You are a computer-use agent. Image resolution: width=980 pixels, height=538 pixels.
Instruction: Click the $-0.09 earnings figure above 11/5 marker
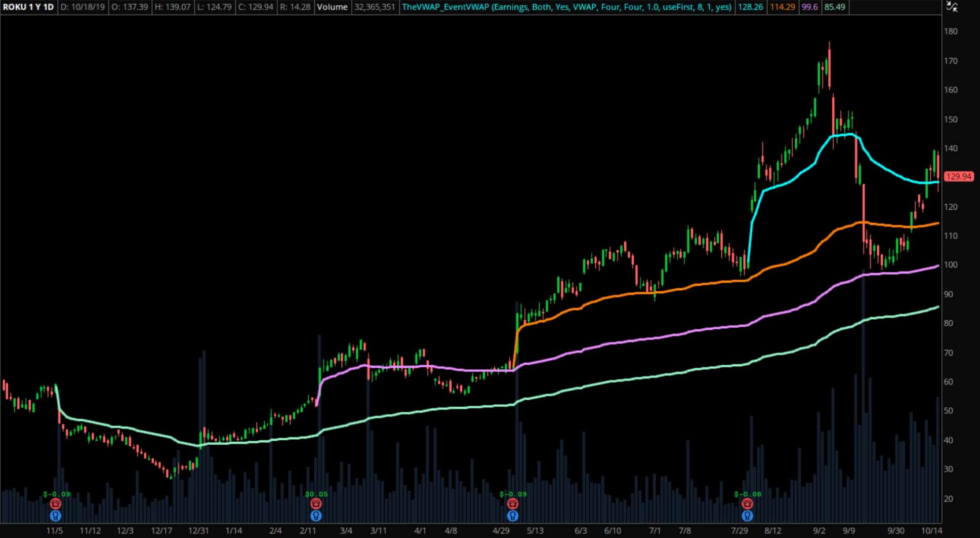57,494
